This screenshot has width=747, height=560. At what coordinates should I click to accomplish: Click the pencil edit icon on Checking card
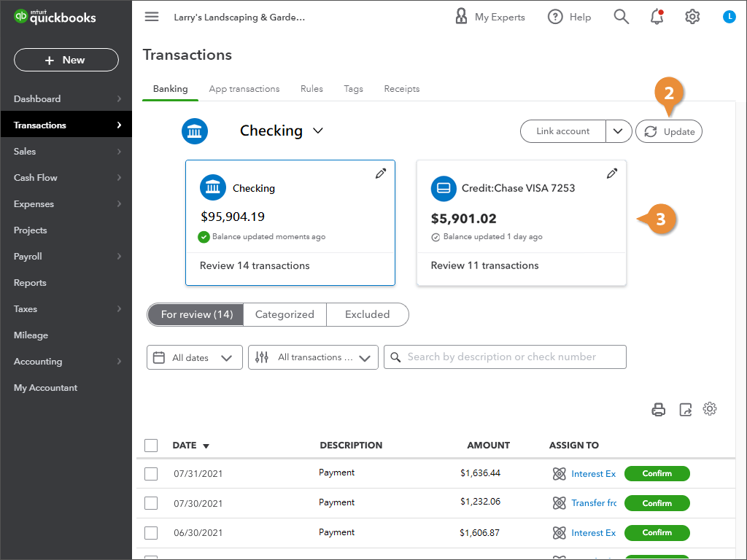pyautogui.click(x=381, y=174)
